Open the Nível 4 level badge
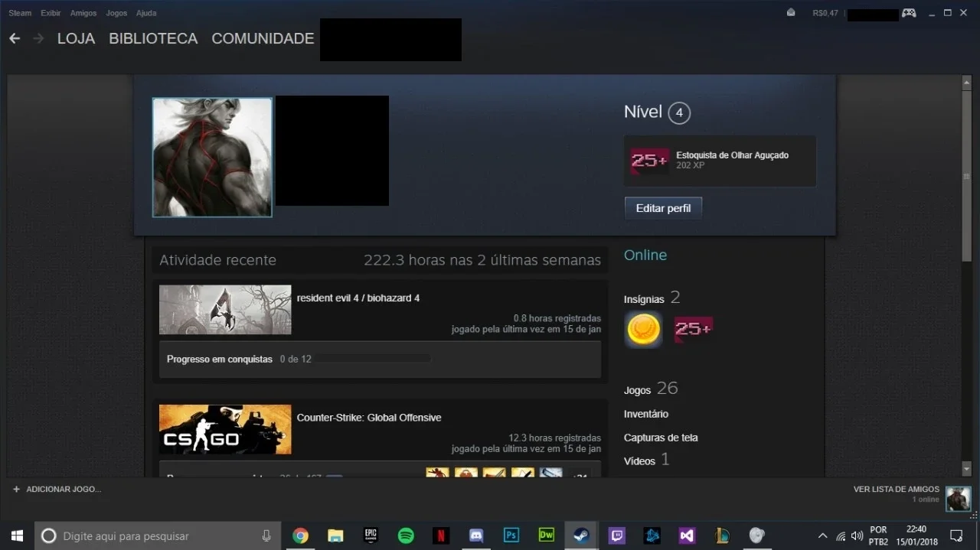The height and width of the screenshot is (550, 980). [x=679, y=113]
